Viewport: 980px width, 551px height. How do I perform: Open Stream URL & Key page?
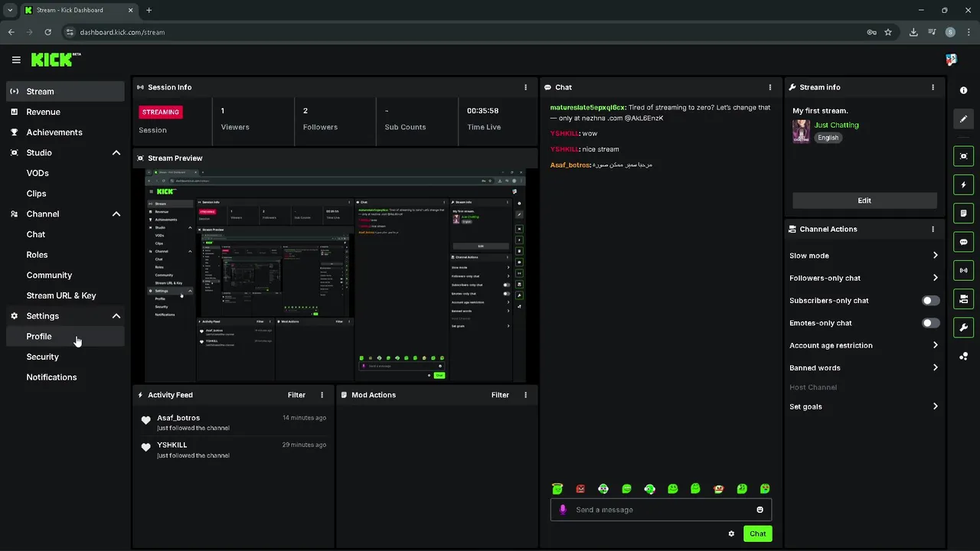click(65, 295)
